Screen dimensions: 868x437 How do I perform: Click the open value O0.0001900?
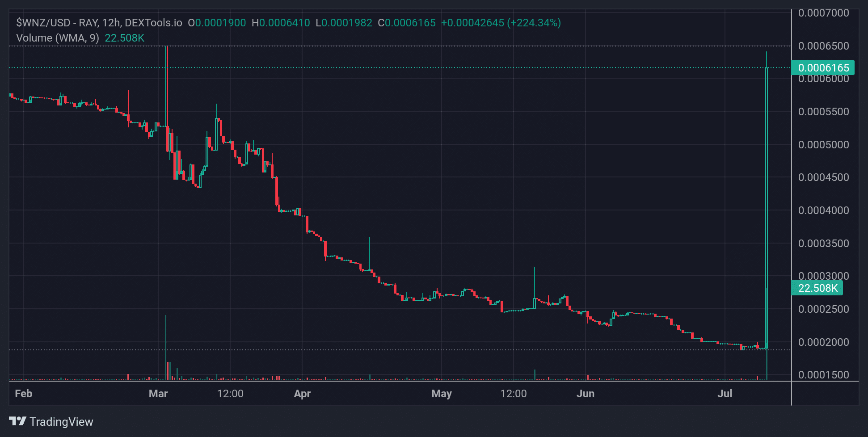217,23
